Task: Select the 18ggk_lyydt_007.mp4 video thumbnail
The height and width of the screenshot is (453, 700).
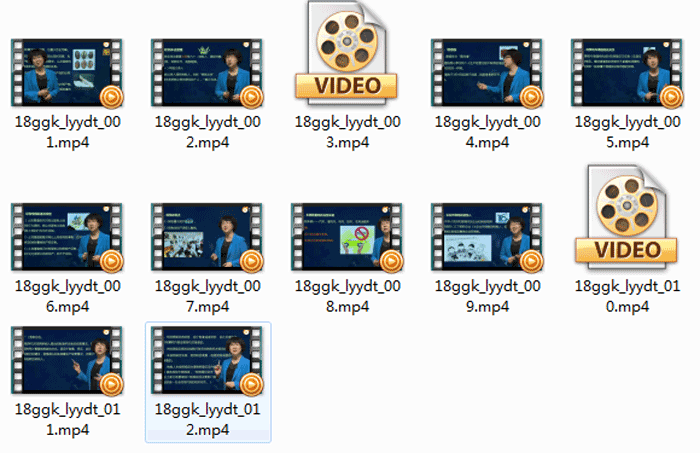Action: click(207, 237)
